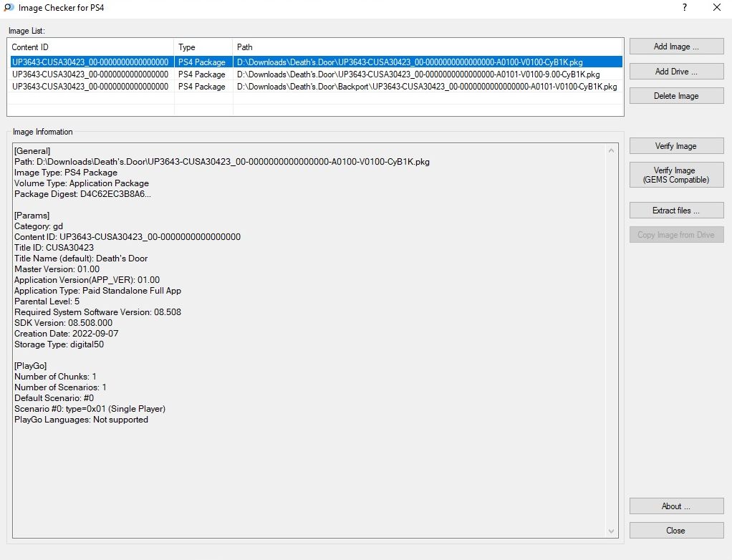Viewport: 732px width, 560px height.
Task: Click the Master Version: 01.00 line
Action: (x=57, y=269)
